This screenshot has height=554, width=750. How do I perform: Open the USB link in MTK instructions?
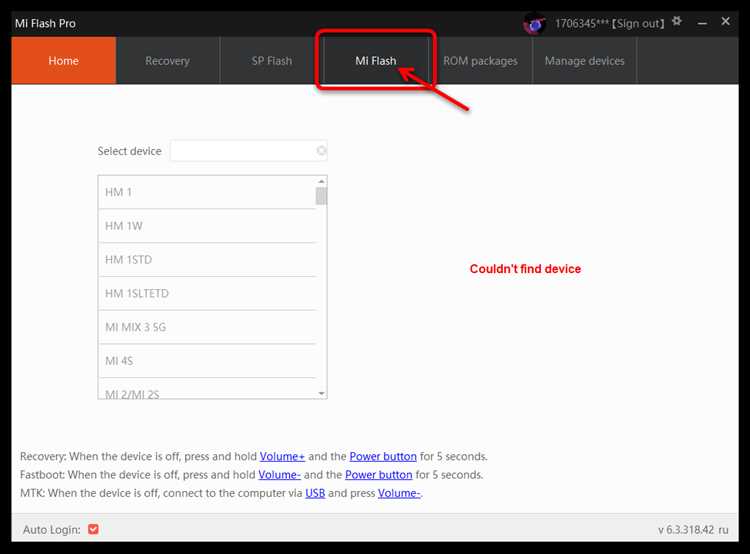coord(315,493)
